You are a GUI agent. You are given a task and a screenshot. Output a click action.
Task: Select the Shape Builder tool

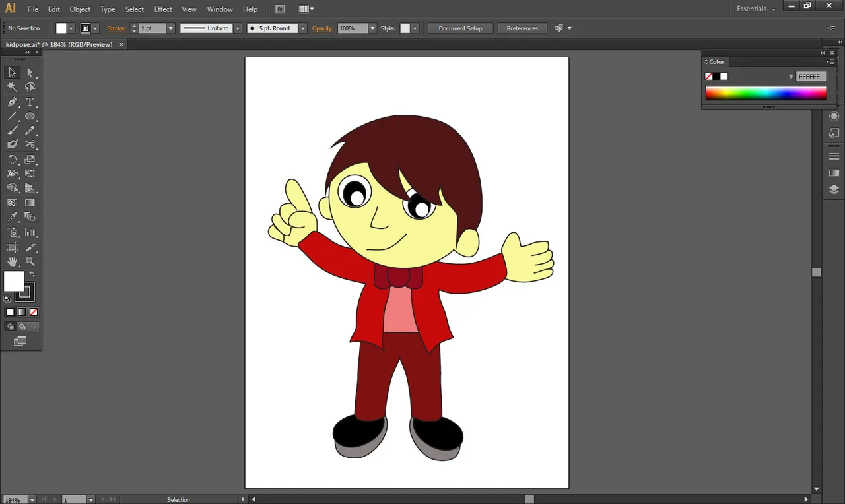tap(12, 188)
